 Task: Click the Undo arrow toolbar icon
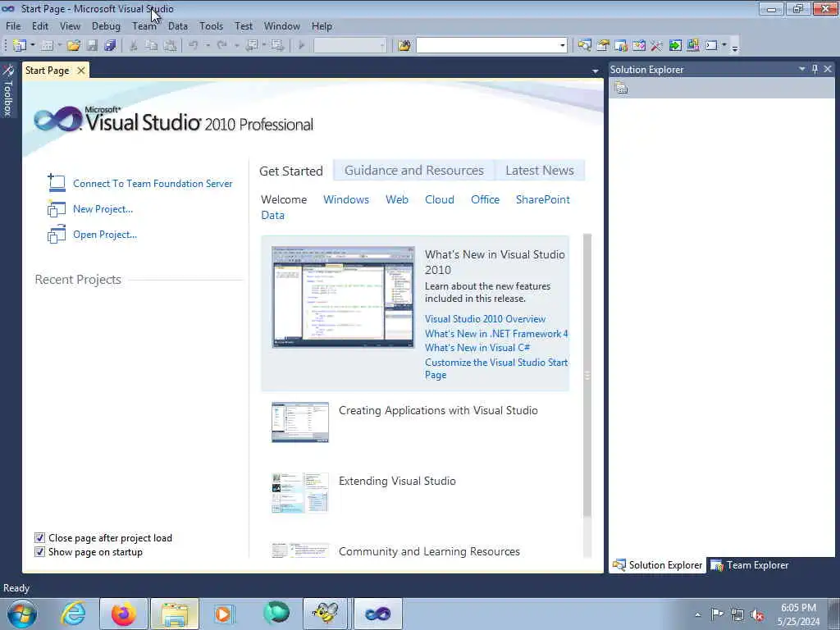194,46
